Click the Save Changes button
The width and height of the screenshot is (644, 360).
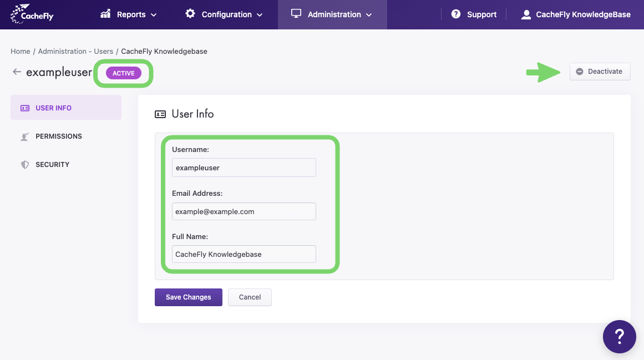(x=189, y=297)
